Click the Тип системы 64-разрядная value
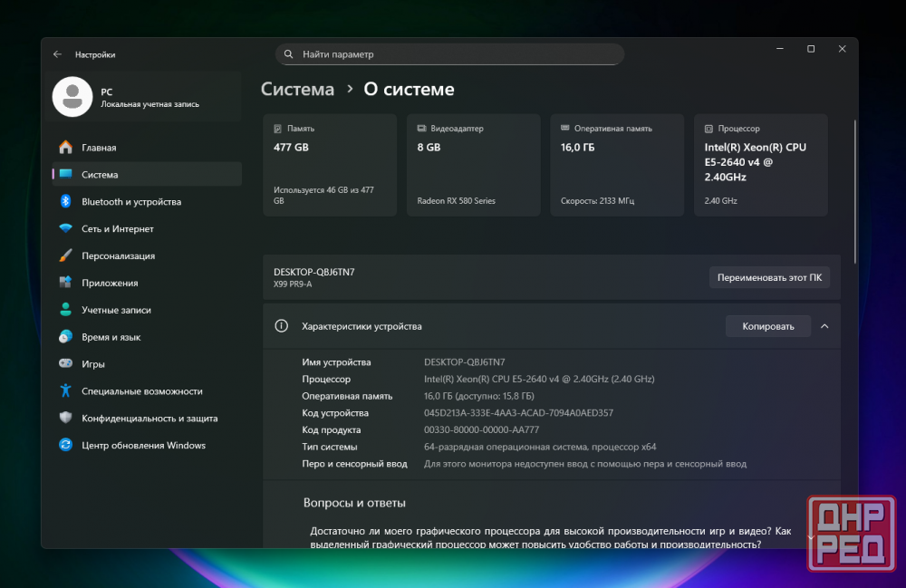Image resolution: width=906 pixels, height=588 pixels. tap(540, 447)
